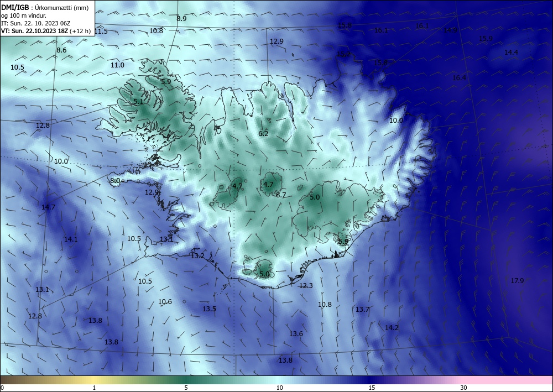
Task: Click the 15.9 value label
Action: 486,38
